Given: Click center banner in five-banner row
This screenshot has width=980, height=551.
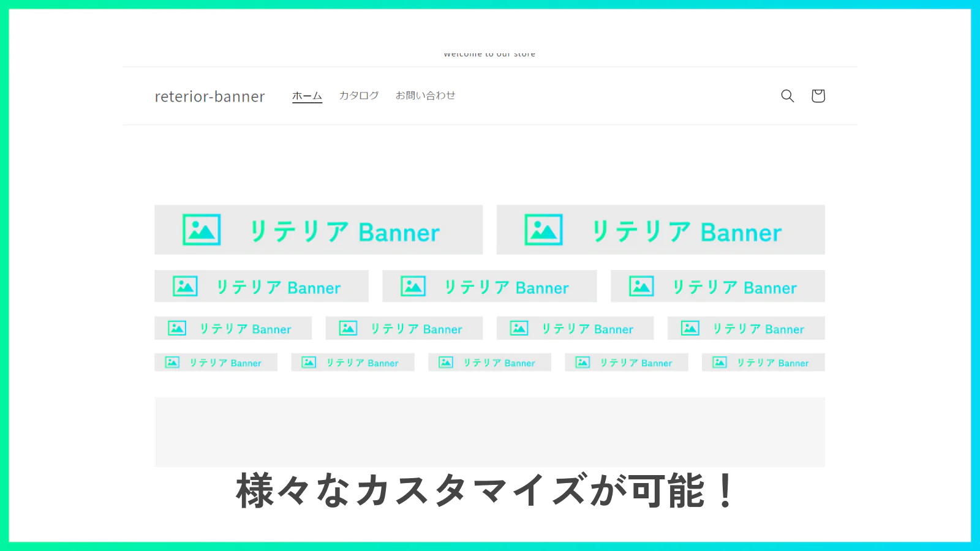Looking at the screenshot, I should click(x=489, y=362).
